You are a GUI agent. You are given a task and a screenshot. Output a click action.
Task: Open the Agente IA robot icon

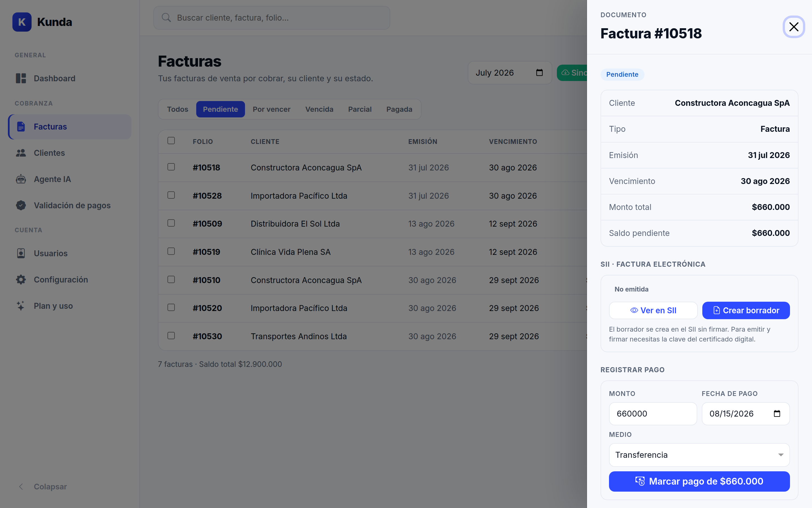[21, 179]
